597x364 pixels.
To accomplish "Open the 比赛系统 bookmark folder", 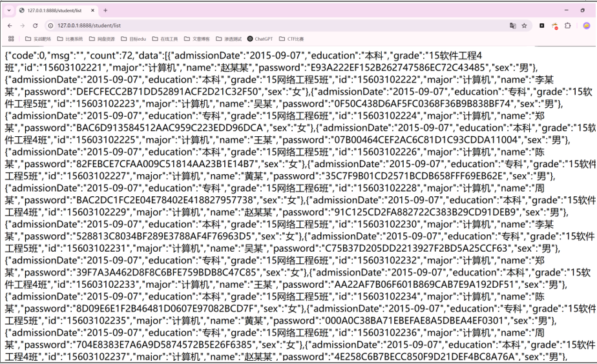I will tap(70, 39).
